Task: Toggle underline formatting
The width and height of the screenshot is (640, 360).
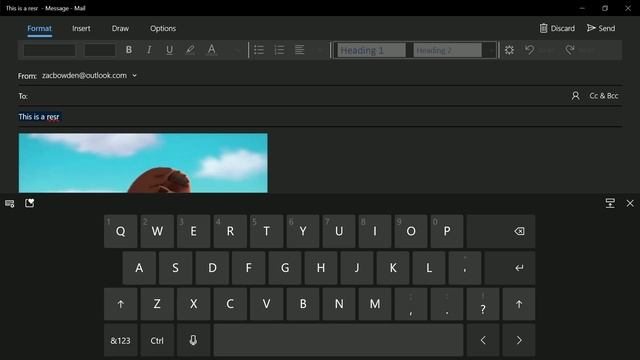Action: point(169,50)
